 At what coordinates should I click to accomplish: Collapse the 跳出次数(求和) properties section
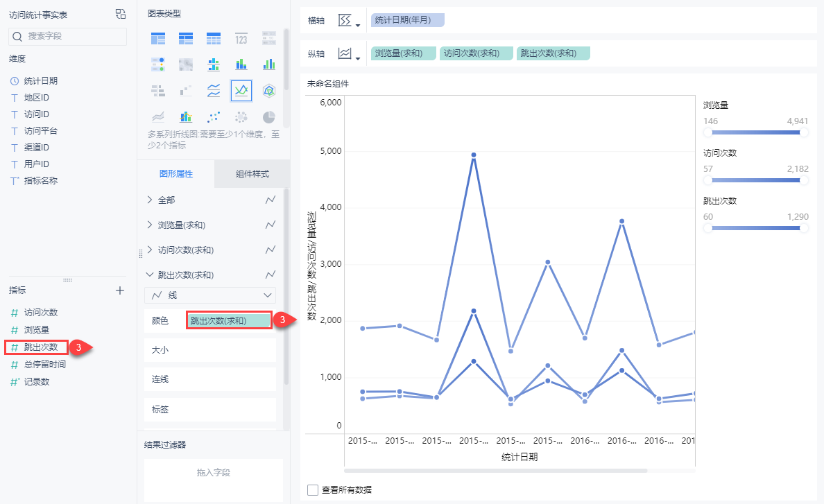(x=150, y=275)
